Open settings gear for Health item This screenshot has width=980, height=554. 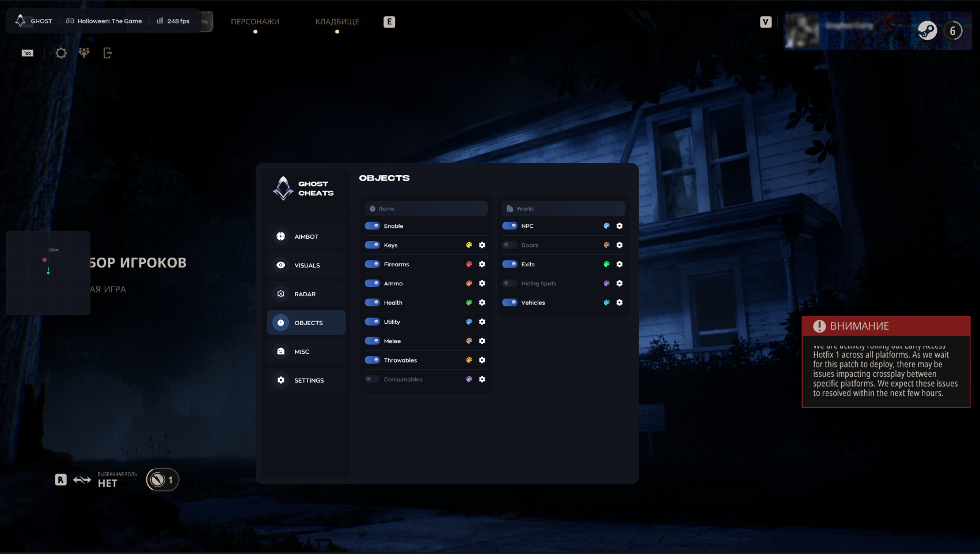click(x=482, y=303)
